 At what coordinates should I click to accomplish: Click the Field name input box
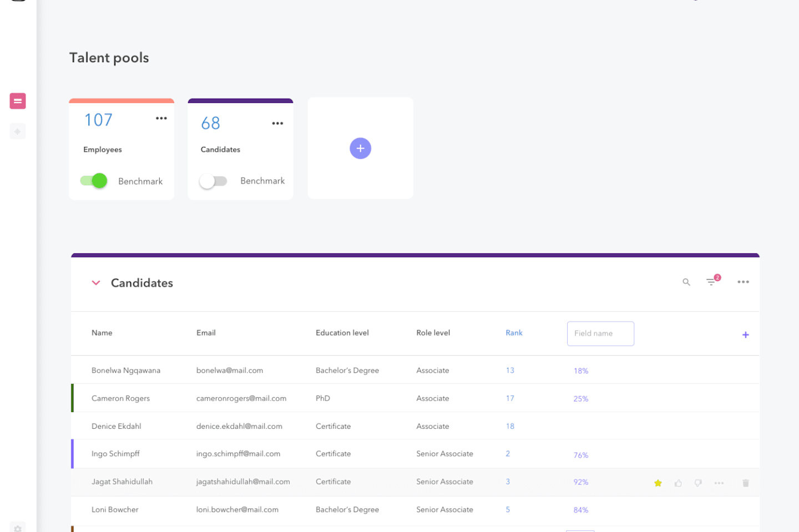click(600, 333)
